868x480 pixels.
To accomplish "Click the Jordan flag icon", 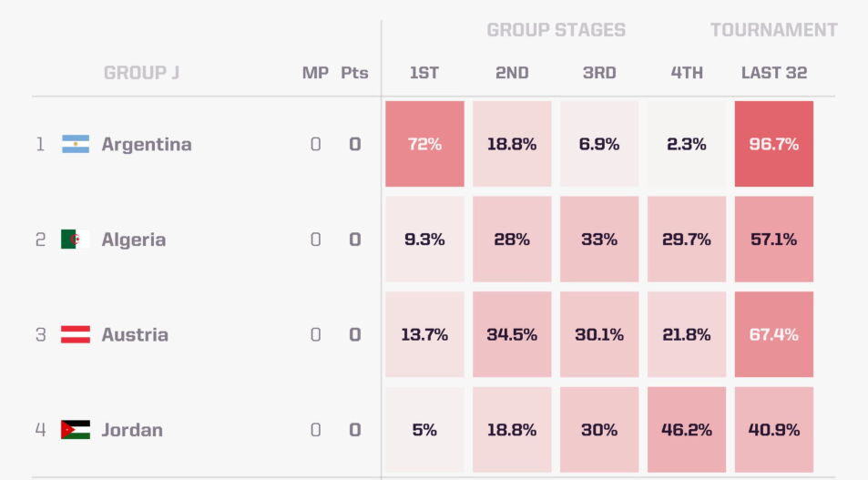I will (x=76, y=430).
